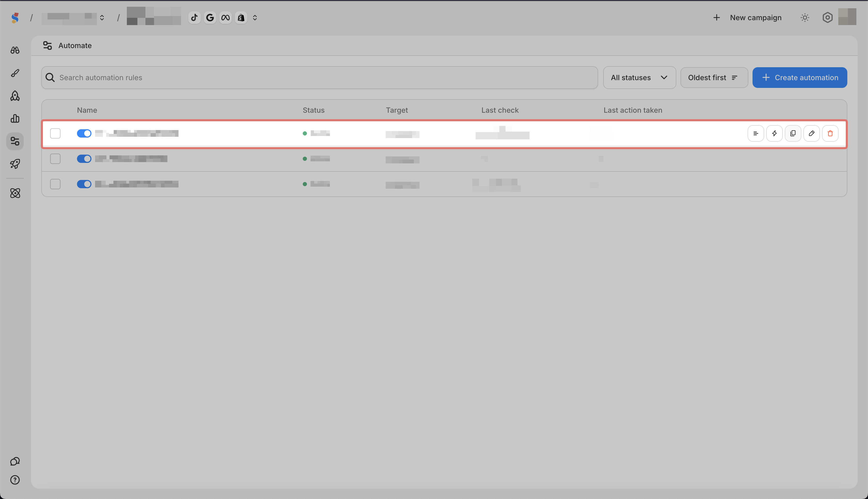Expand the ad platforms selector chevron
The height and width of the screenshot is (499, 868).
[255, 18]
